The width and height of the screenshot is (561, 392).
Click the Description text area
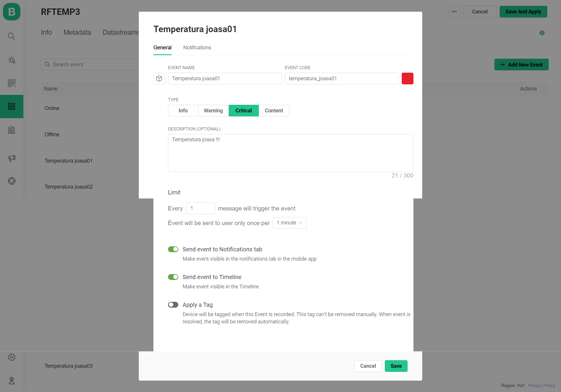point(291,153)
